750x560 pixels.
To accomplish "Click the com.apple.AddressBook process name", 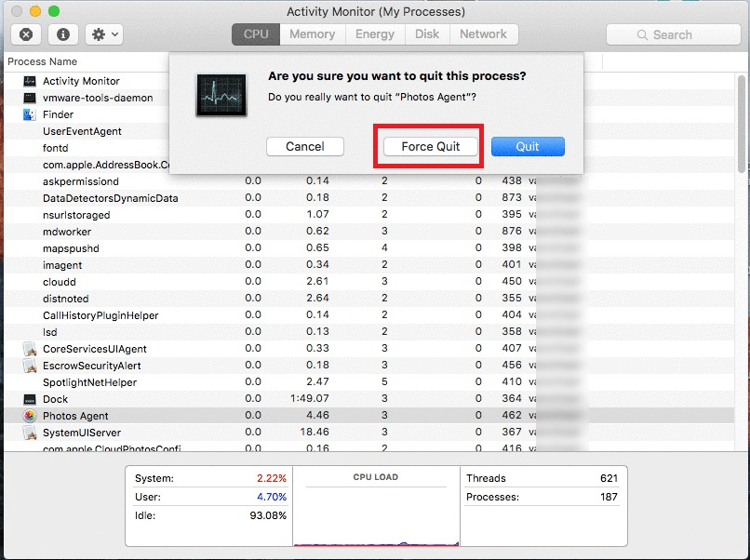I will pyautogui.click(x=106, y=165).
